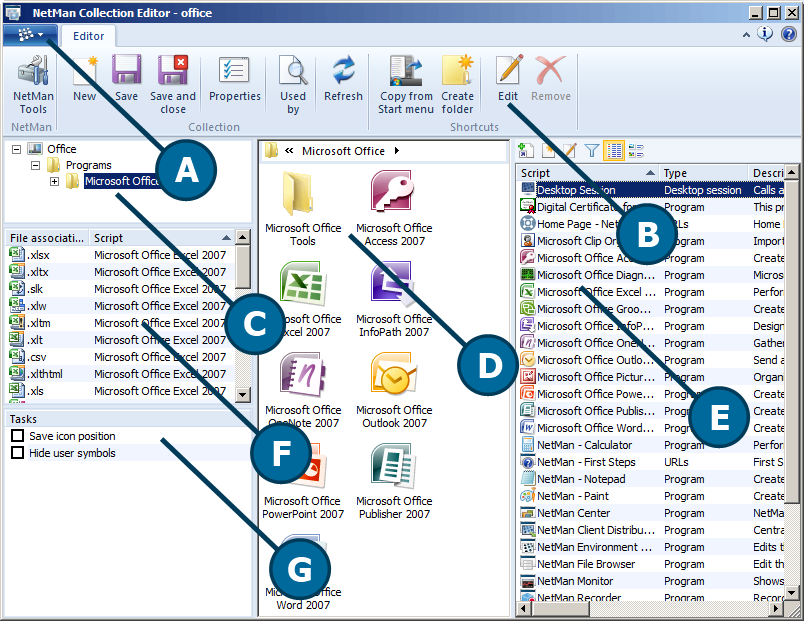Expand the Microsoft Office tree node

tap(56, 182)
